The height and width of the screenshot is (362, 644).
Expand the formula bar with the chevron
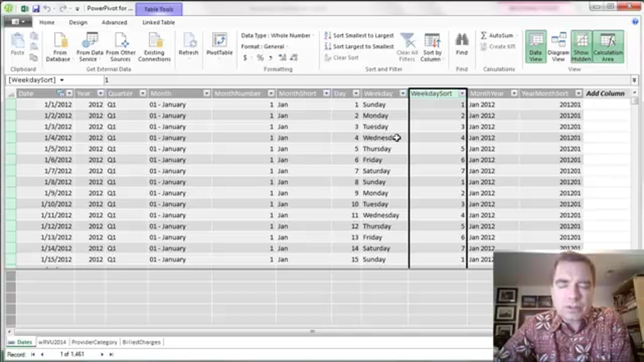point(635,80)
